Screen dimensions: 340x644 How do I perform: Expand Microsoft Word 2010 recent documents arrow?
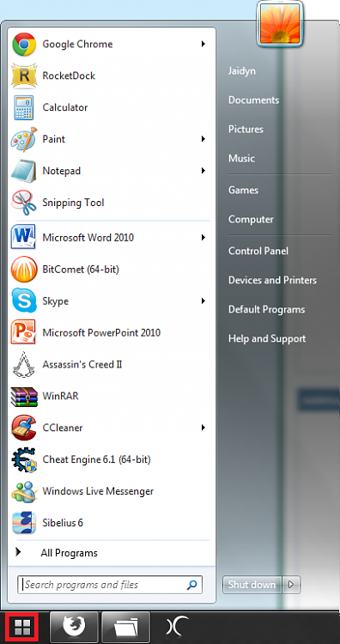pyautogui.click(x=203, y=237)
